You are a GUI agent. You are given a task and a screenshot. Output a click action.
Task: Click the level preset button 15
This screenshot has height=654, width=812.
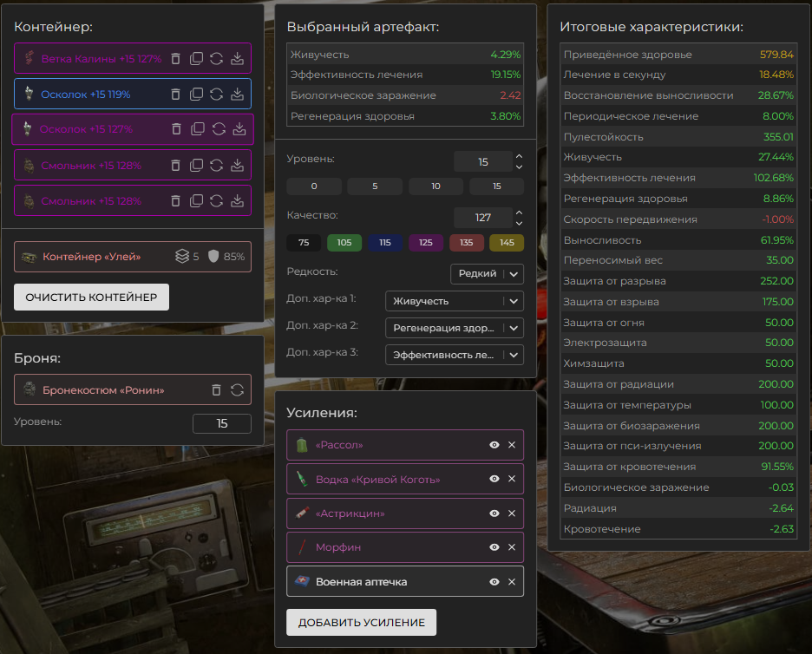pyautogui.click(x=496, y=186)
